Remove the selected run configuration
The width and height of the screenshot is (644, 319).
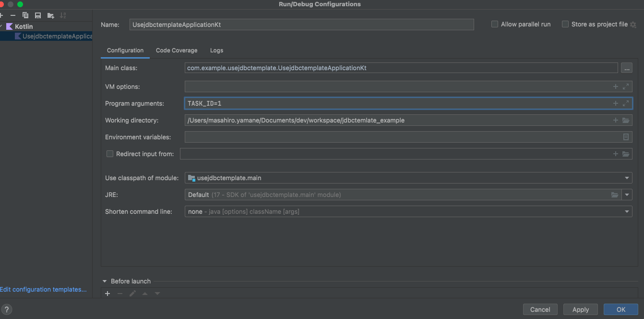[13, 15]
